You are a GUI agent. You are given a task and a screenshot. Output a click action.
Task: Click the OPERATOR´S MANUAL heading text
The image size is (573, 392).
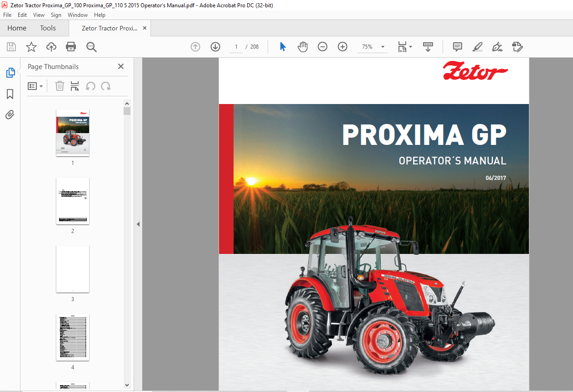click(452, 161)
